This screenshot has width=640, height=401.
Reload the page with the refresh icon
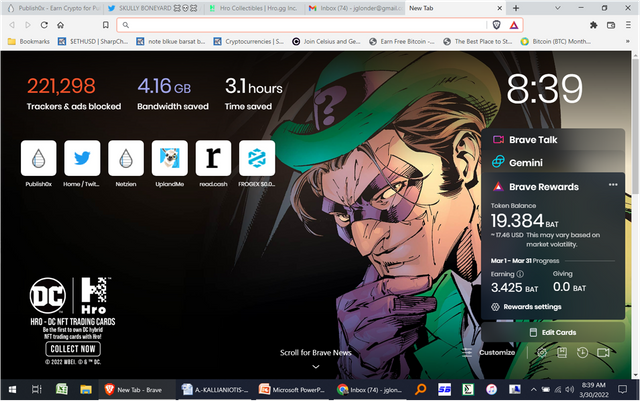(x=44, y=25)
